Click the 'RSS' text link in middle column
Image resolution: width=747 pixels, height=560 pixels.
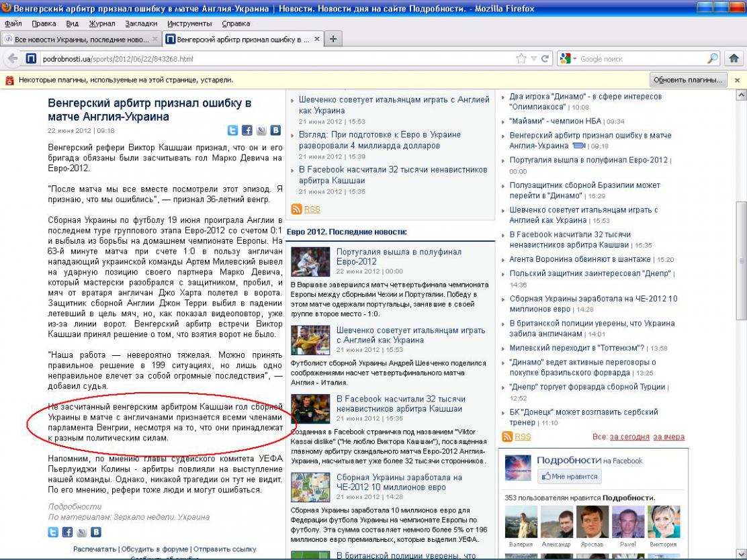[312, 209]
